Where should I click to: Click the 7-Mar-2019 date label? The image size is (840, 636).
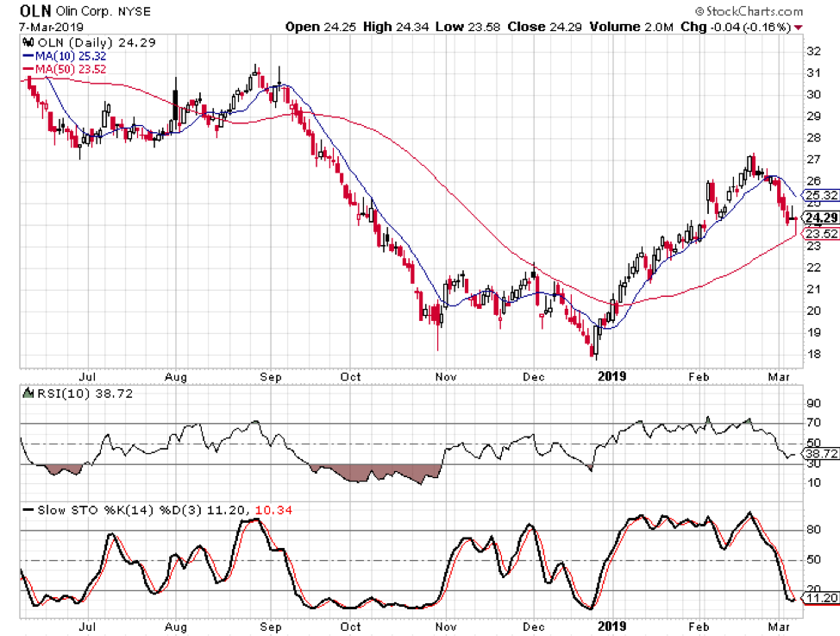(51, 27)
